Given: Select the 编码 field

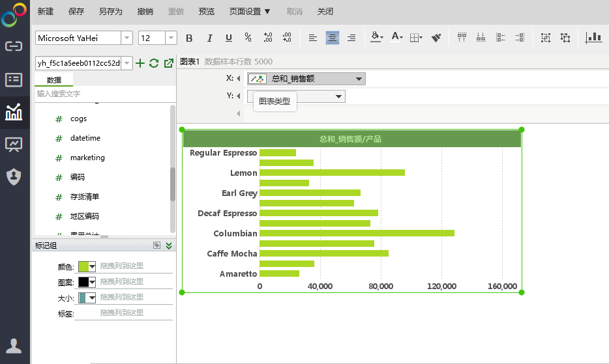Looking at the screenshot, I should tap(78, 177).
